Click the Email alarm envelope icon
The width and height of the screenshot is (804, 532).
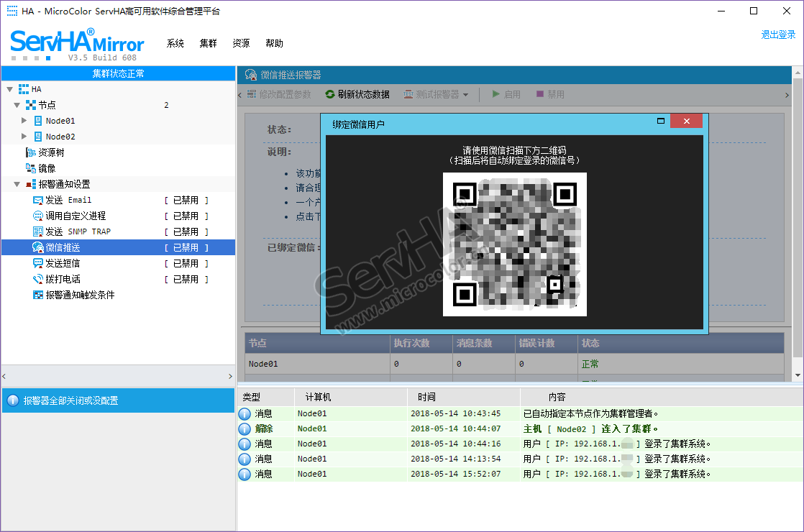coord(38,200)
